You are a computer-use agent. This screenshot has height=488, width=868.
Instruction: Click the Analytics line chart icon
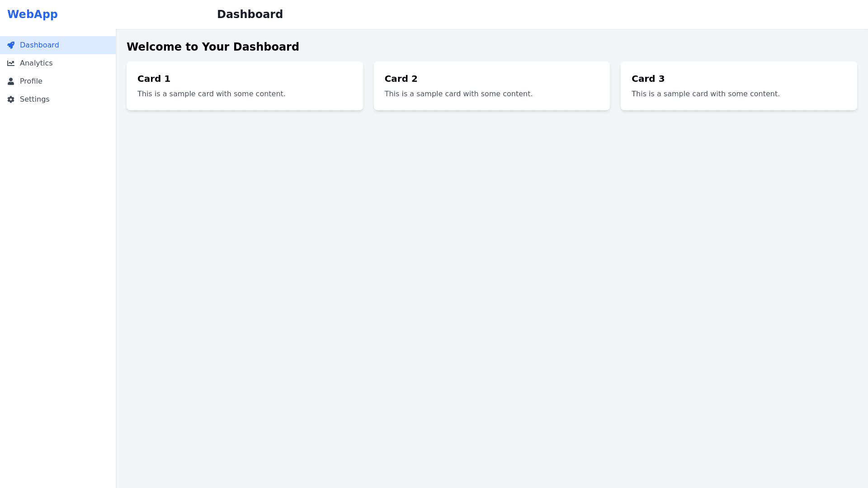tap(11, 63)
